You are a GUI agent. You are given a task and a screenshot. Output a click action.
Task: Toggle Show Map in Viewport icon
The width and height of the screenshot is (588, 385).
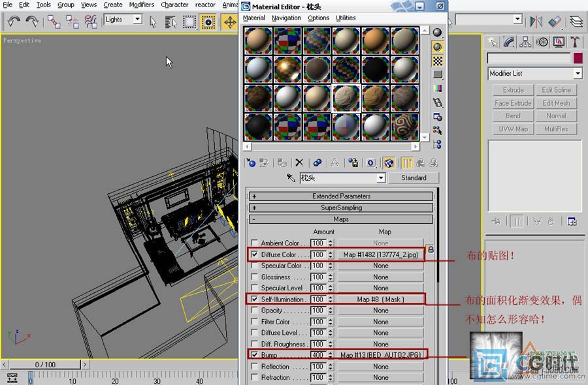pyautogui.click(x=389, y=162)
